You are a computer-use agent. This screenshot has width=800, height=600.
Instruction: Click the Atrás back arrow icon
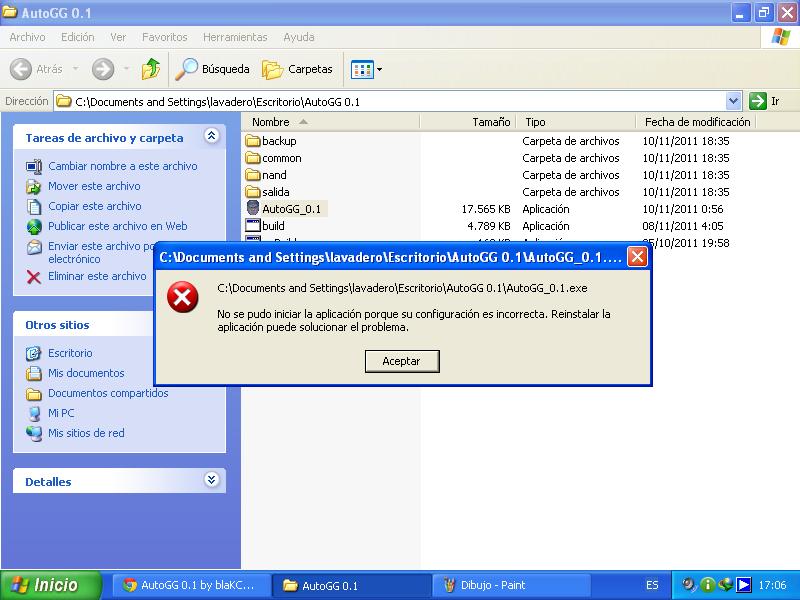pyautogui.click(x=21, y=69)
